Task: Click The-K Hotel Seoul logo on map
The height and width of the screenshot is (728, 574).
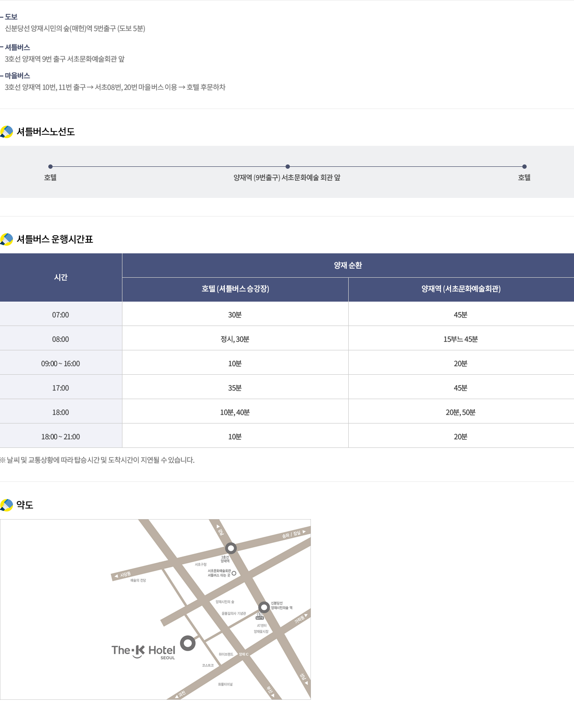Action: [x=143, y=651]
